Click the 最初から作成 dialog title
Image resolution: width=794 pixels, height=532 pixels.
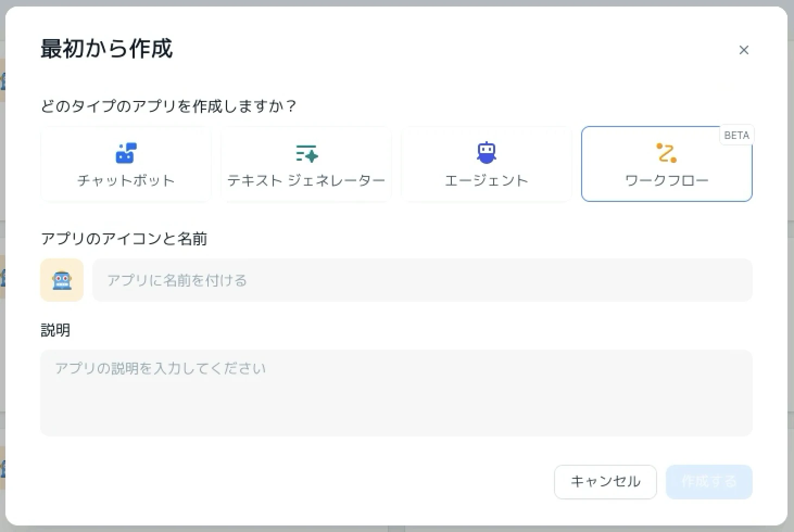[107, 49]
